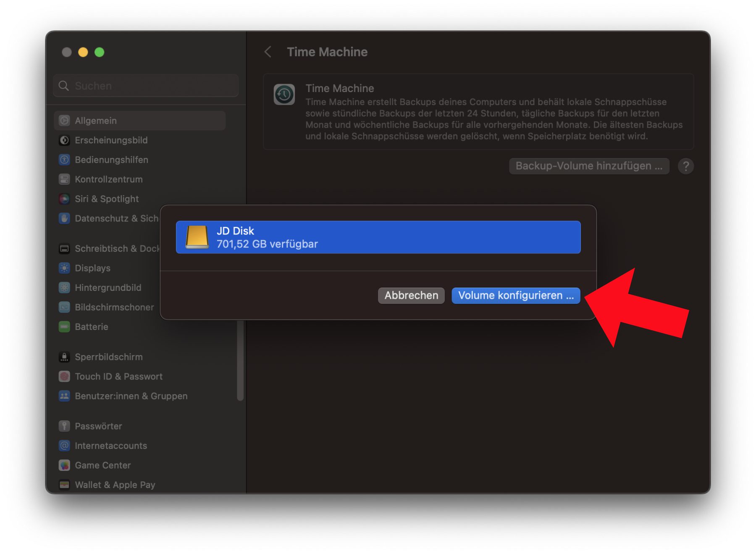Click the Batterie sidebar icon
The height and width of the screenshot is (554, 756).
64,327
